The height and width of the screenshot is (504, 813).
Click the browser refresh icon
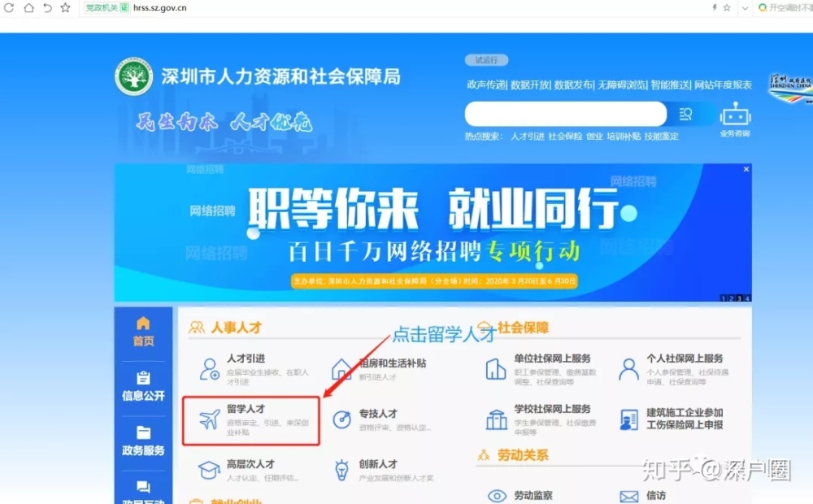[x=9, y=8]
